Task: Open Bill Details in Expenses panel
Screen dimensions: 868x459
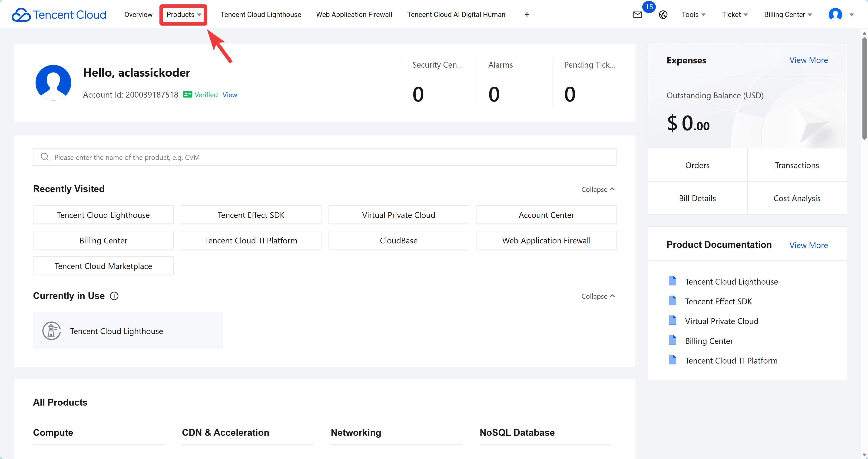Action: (698, 198)
